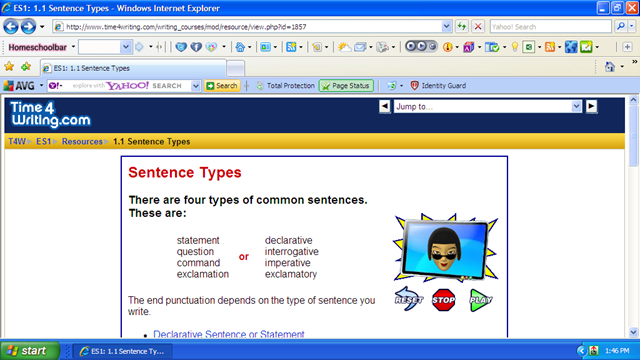
Task: Click the taskbar clock showing 1:46 PM
Action: (x=617, y=351)
